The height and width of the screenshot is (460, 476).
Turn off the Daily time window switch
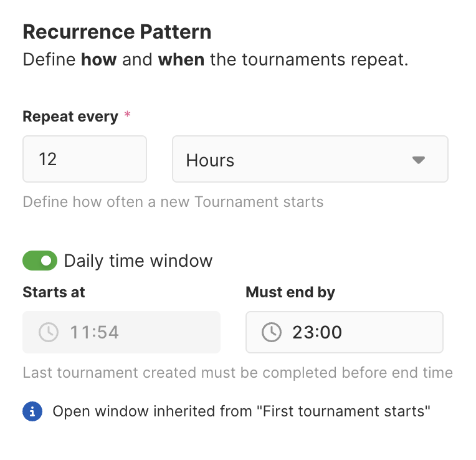pyautogui.click(x=40, y=261)
